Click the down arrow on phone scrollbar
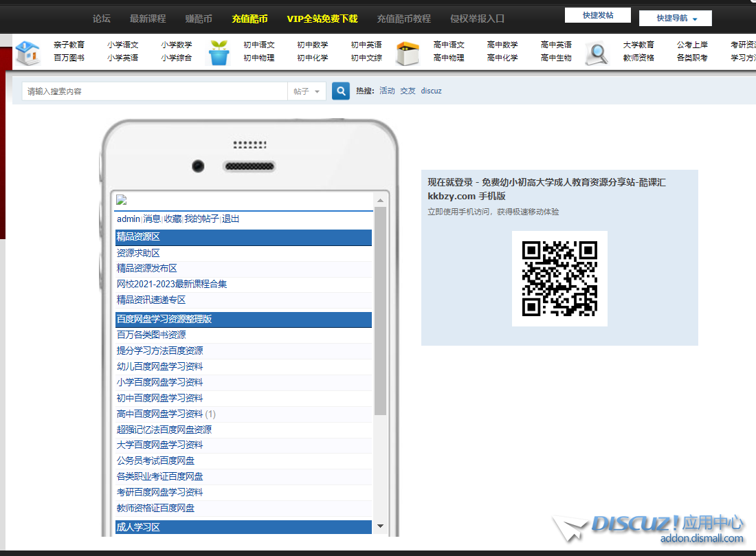The image size is (756, 556). [x=380, y=526]
